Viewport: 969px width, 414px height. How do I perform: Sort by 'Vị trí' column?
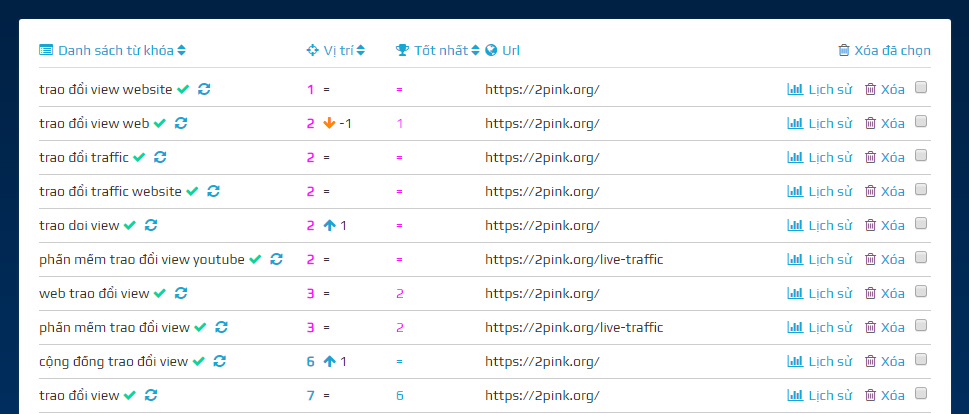pyautogui.click(x=360, y=51)
